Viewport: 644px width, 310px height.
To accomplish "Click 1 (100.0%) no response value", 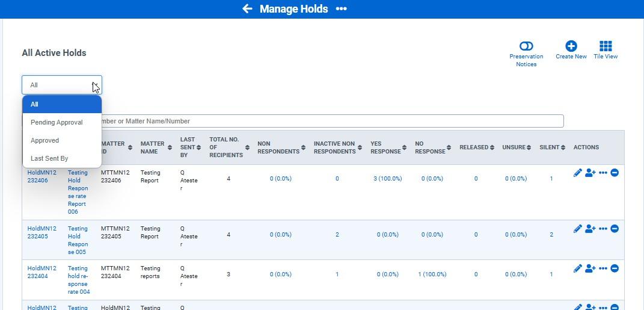I will coord(432,274).
